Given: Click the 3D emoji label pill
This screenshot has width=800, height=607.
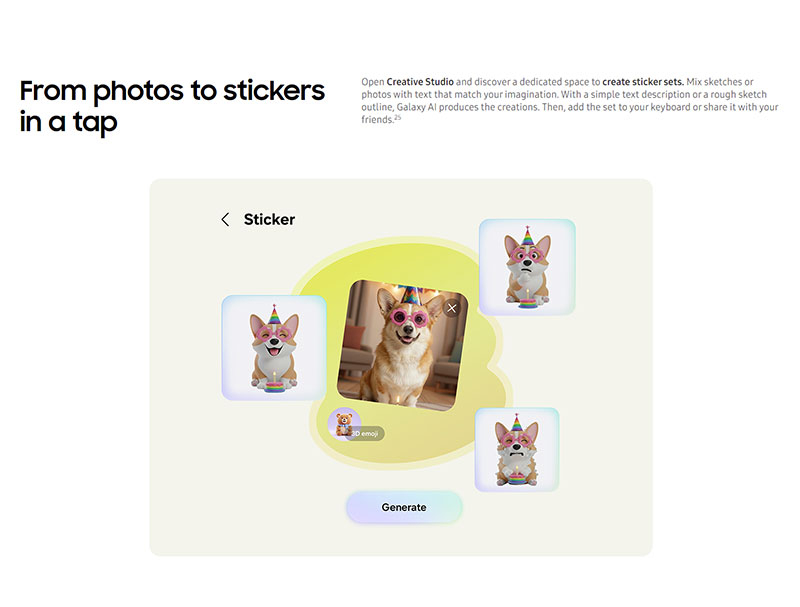Looking at the screenshot, I should pyautogui.click(x=367, y=434).
